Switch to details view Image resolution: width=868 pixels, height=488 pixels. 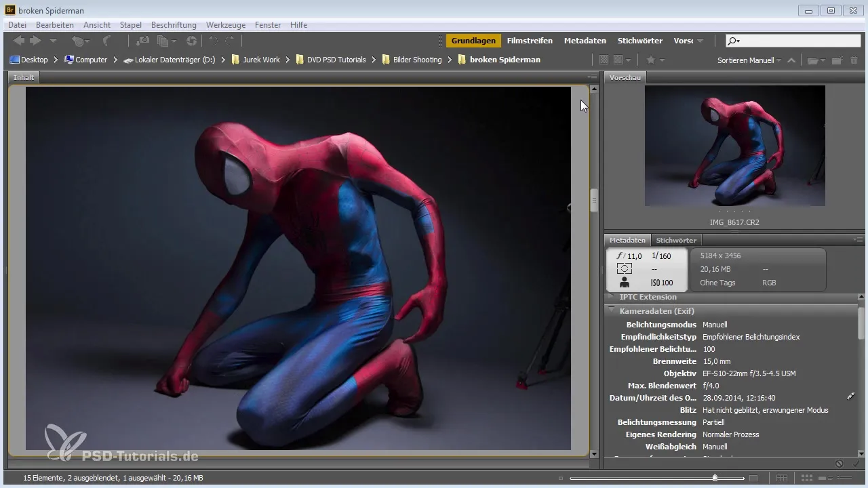click(x=824, y=479)
